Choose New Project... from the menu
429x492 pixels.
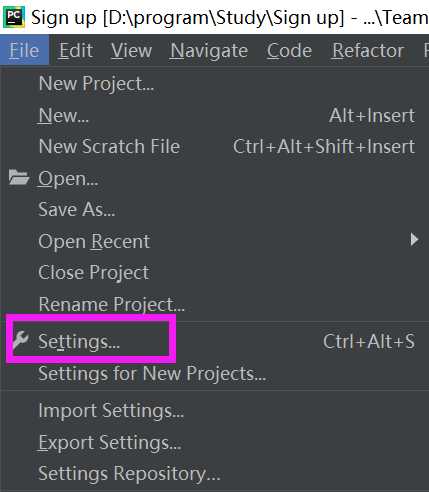click(x=214, y=83)
